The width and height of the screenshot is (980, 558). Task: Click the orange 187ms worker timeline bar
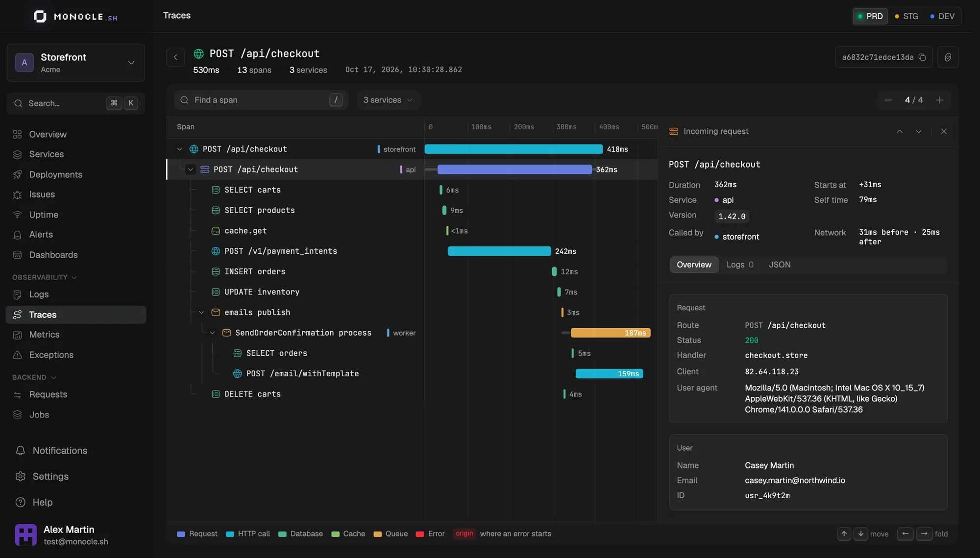coord(611,333)
